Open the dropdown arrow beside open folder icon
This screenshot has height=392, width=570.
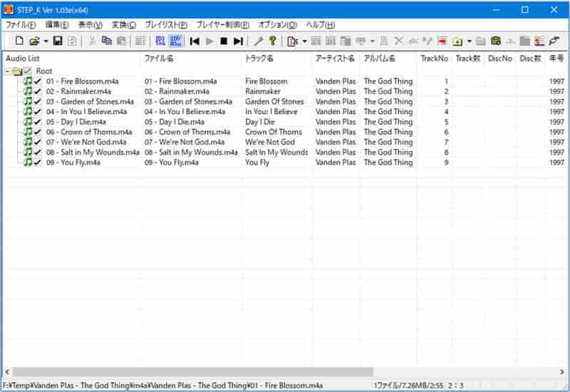pyautogui.click(x=45, y=41)
